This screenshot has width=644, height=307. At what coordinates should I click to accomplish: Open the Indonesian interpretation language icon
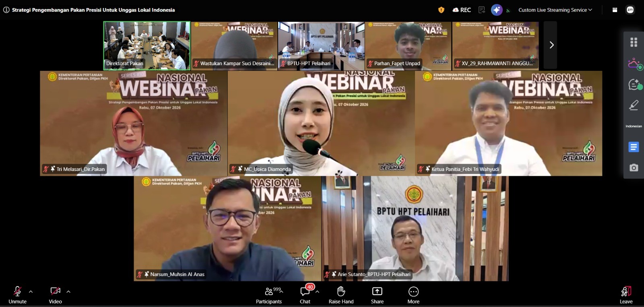pos(634,126)
